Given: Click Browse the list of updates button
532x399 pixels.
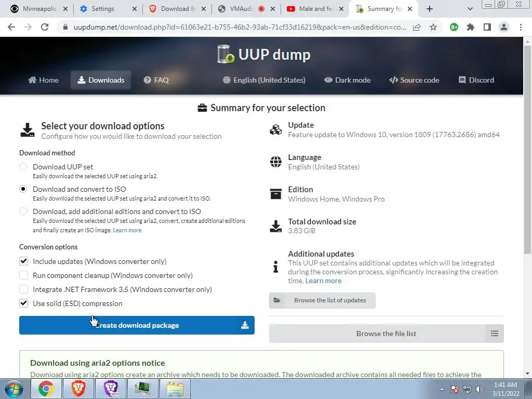Looking at the screenshot, I should click(322, 300).
